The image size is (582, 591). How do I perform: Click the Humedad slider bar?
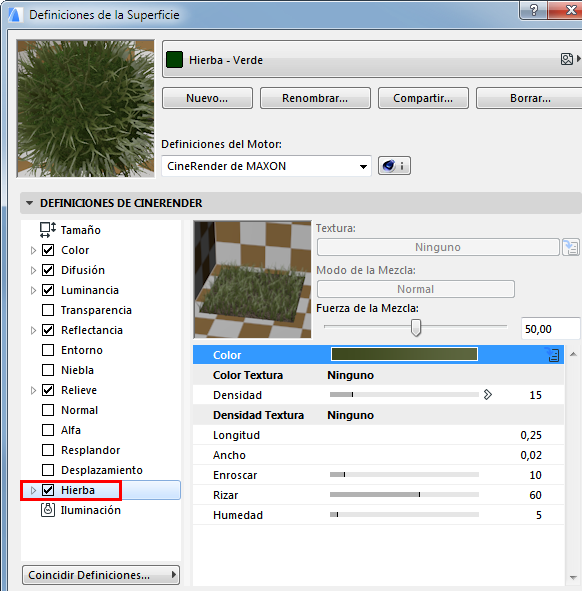(x=404, y=514)
